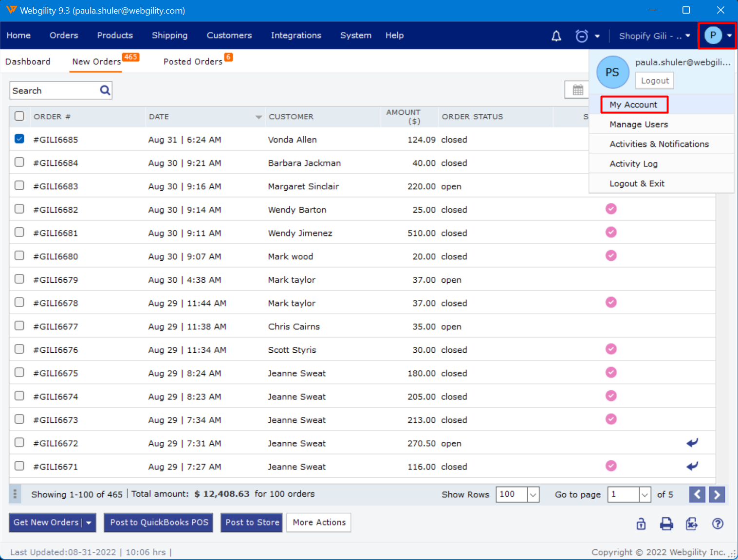Click the pink check icon for #GILI6675
Image resolution: width=738 pixels, height=560 pixels.
point(611,372)
